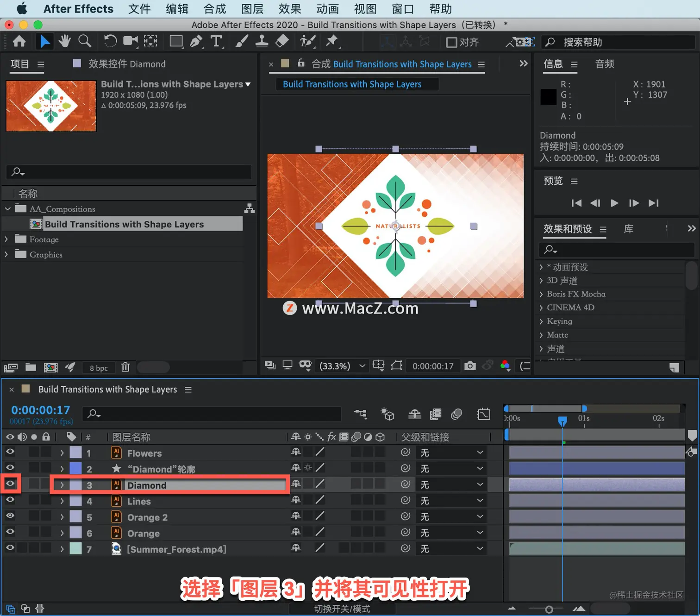Create new folder in Project panel
This screenshot has width=700, height=616.
click(31, 367)
